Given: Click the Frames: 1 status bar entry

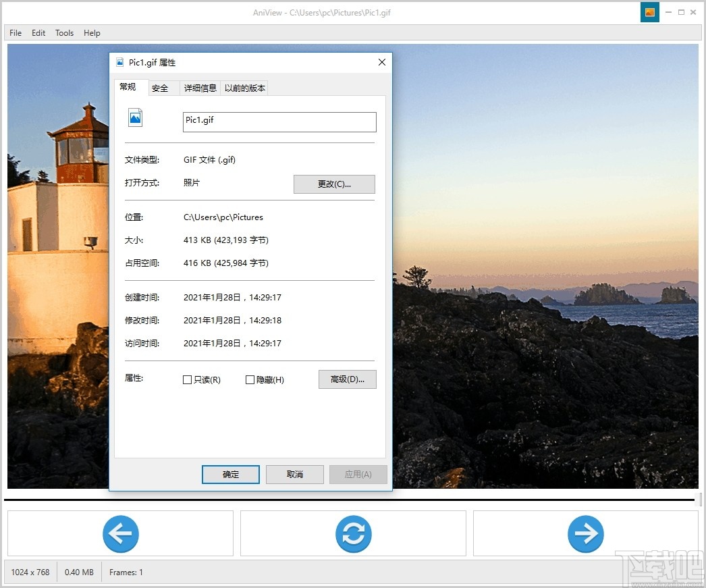Looking at the screenshot, I should (x=126, y=572).
